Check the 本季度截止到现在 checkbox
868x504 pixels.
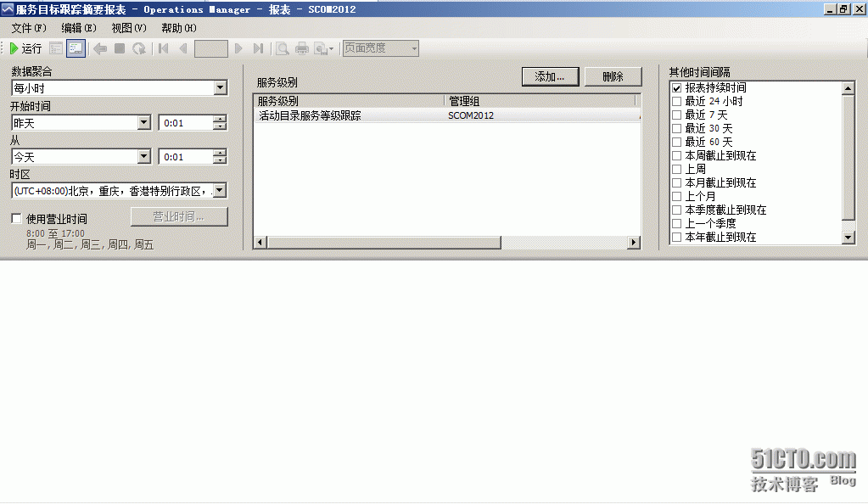[x=676, y=210]
